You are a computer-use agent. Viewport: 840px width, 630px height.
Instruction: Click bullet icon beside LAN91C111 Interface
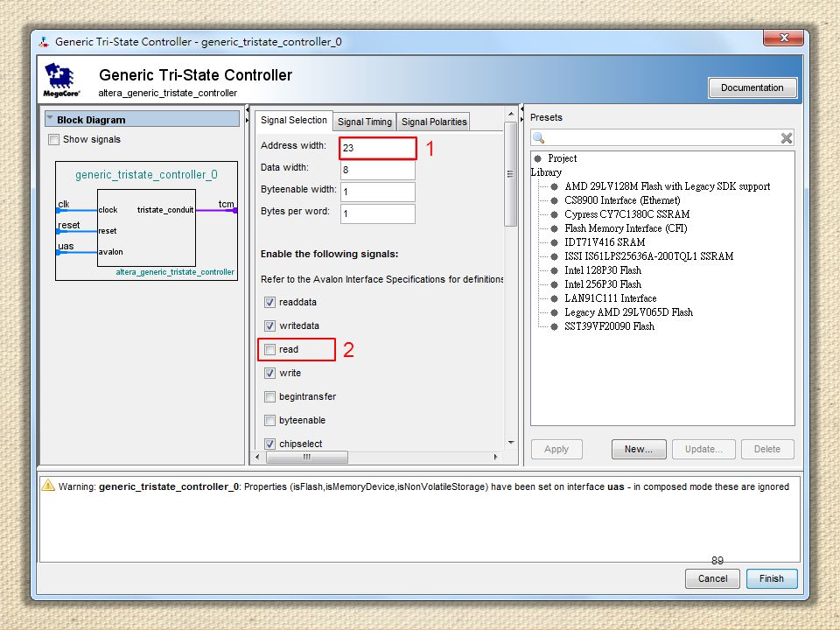point(554,298)
